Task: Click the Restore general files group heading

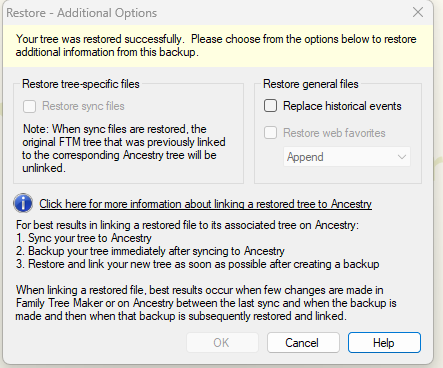Action: coord(311,84)
